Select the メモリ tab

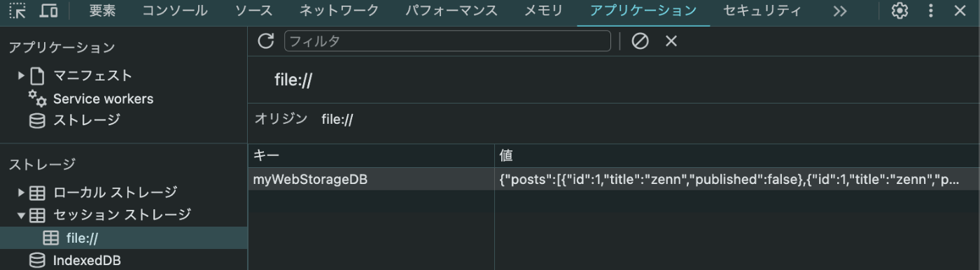543,10
